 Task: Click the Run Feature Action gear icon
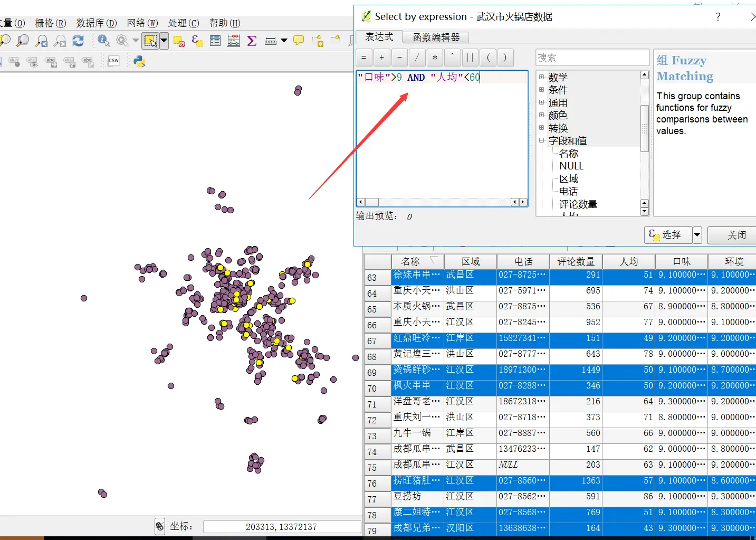(x=122, y=41)
